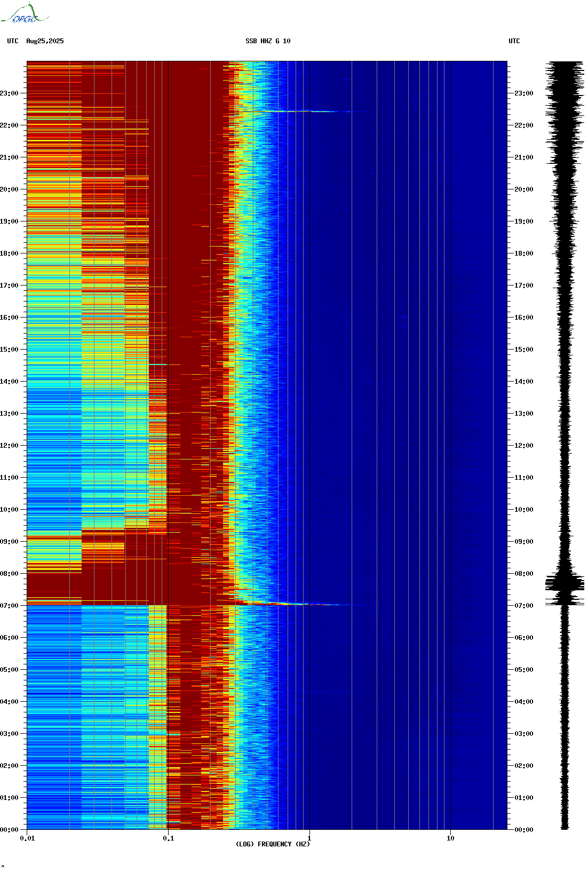Click the right axis 21:00 time label
Screen dimensions: 588x872
(x=523, y=157)
